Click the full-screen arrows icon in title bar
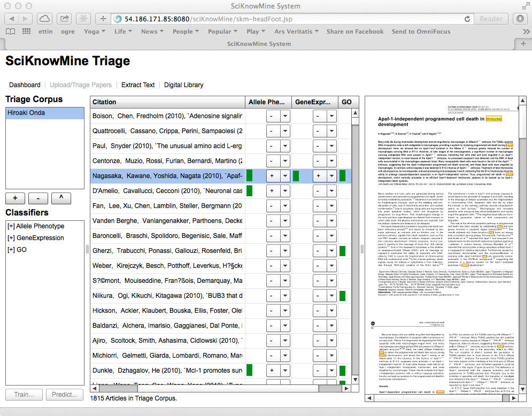The image size is (532, 416). coord(525,6)
